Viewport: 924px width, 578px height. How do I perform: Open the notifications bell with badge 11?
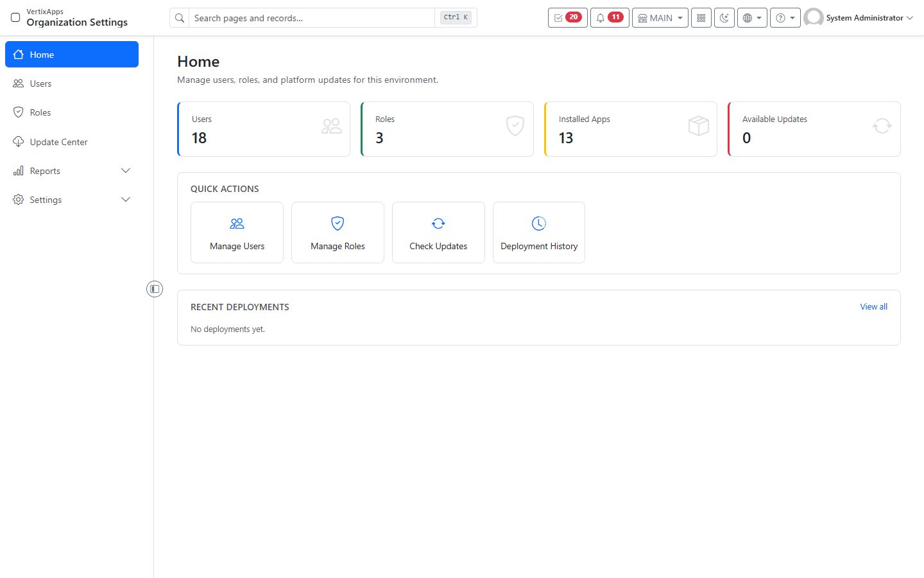610,18
